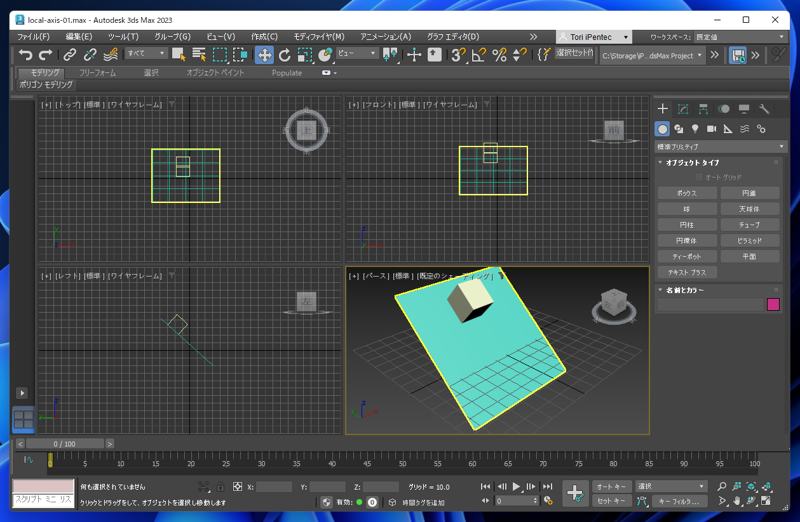Open the Tori iPentec account dropdown
This screenshot has height=522, width=800.
point(594,37)
